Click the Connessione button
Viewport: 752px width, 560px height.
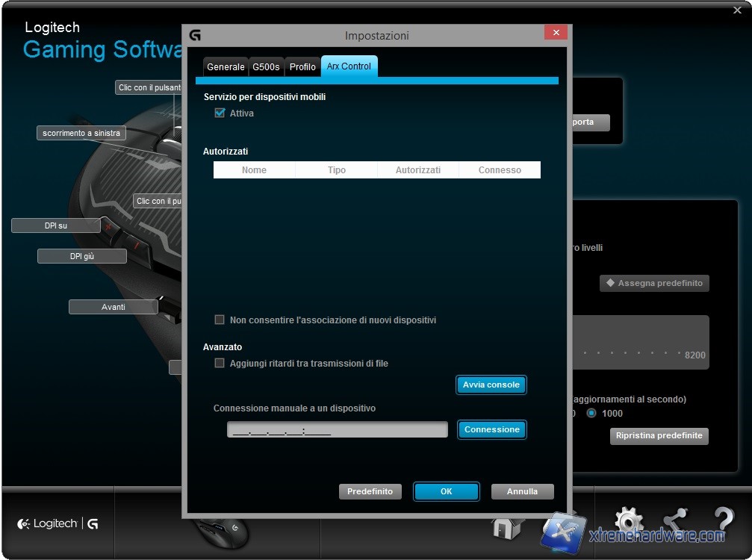click(x=491, y=429)
